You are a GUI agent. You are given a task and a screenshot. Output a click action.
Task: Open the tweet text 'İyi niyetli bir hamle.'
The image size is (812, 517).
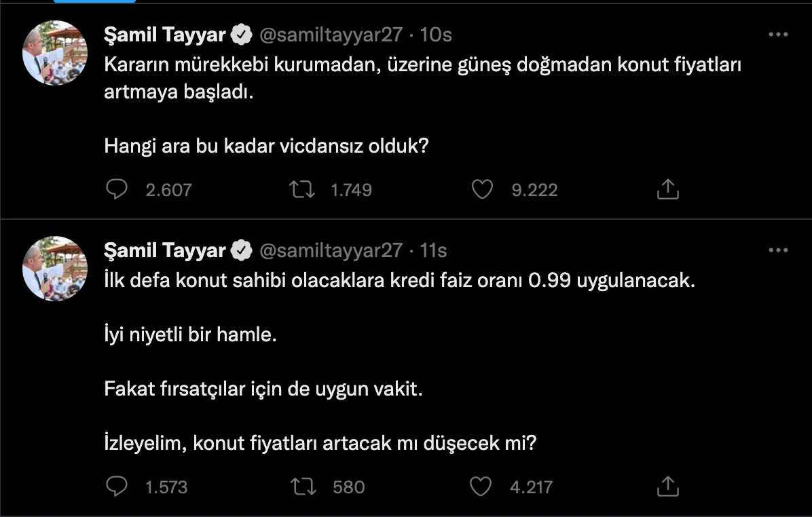[191, 335]
